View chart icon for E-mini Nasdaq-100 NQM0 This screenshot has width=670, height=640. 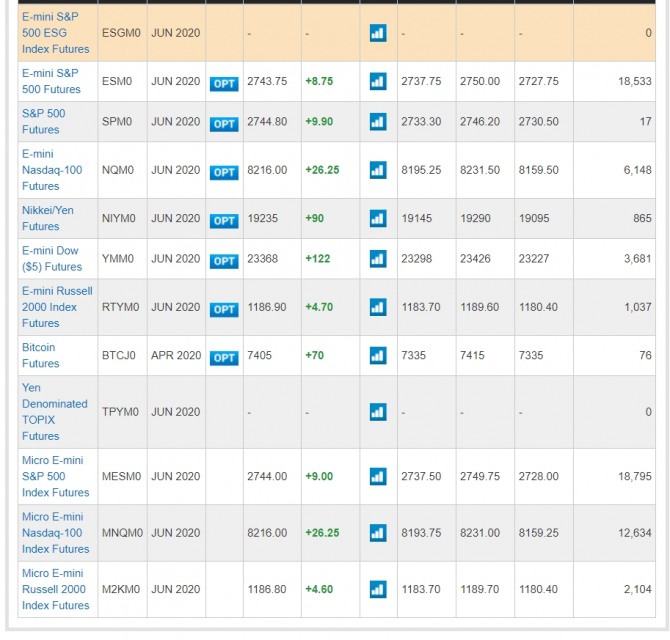pyautogui.click(x=377, y=170)
